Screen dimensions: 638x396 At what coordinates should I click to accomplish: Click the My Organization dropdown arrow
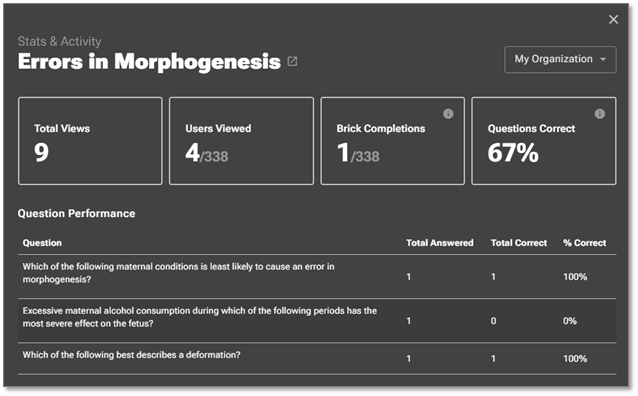click(x=603, y=59)
